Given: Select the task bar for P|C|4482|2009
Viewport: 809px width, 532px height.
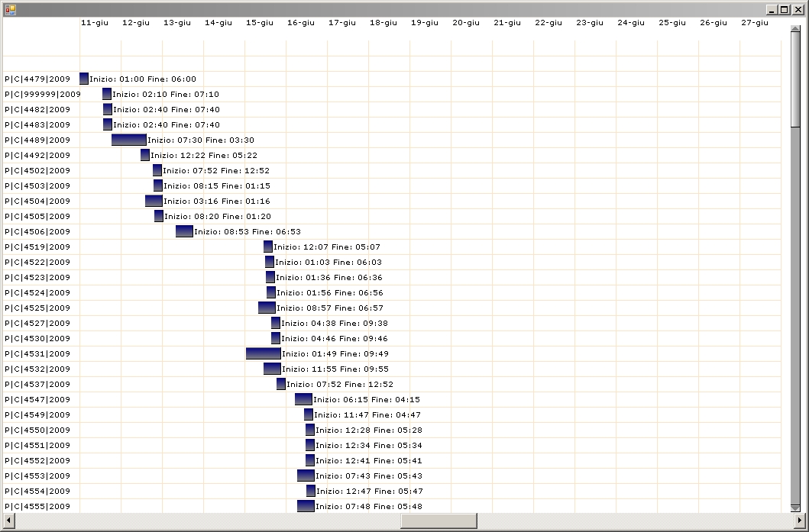Looking at the screenshot, I should 107,109.
